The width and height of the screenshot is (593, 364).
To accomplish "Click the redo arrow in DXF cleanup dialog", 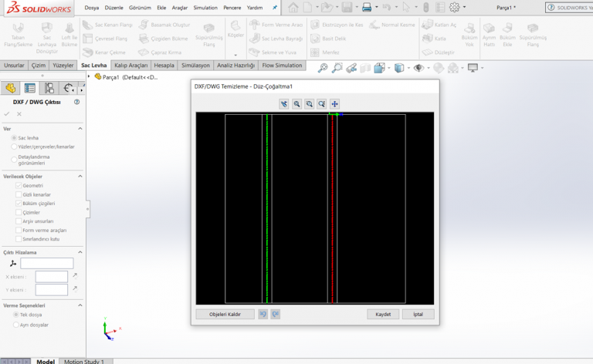I will tap(275, 314).
